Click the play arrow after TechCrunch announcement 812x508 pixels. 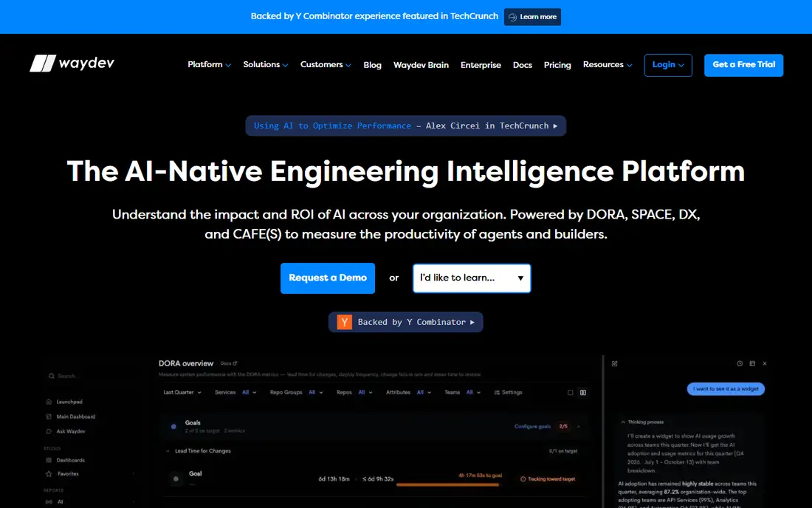(x=555, y=126)
